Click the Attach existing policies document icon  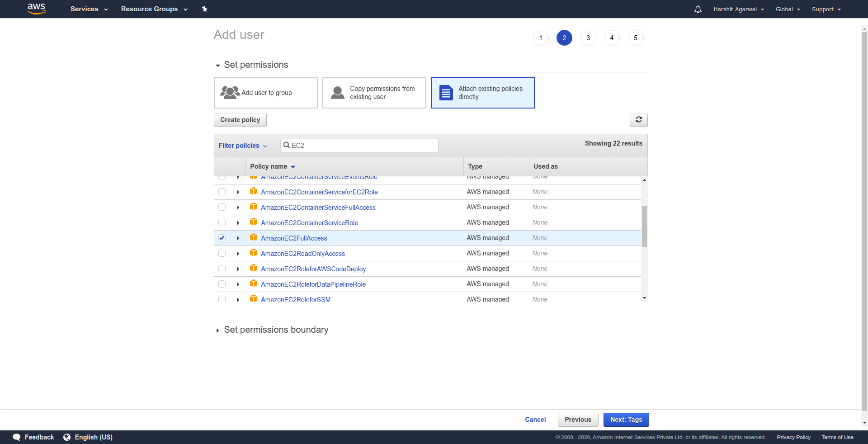tap(446, 93)
